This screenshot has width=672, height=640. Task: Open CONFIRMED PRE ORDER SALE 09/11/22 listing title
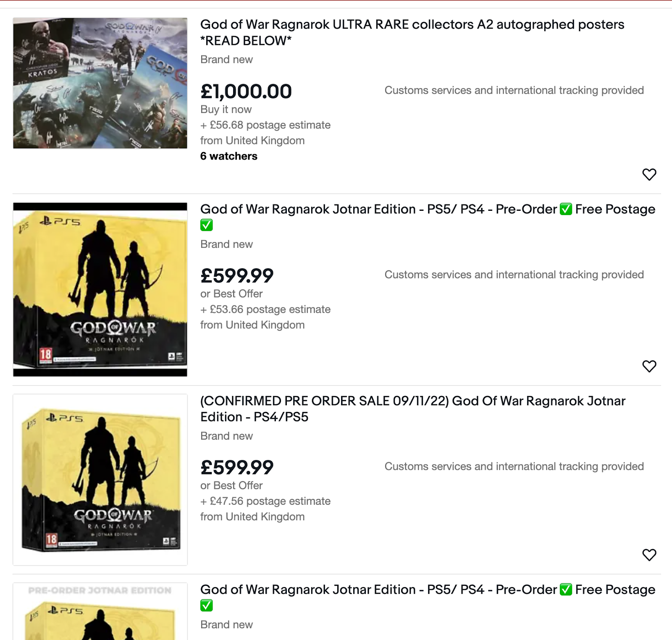click(x=413, y=409)
